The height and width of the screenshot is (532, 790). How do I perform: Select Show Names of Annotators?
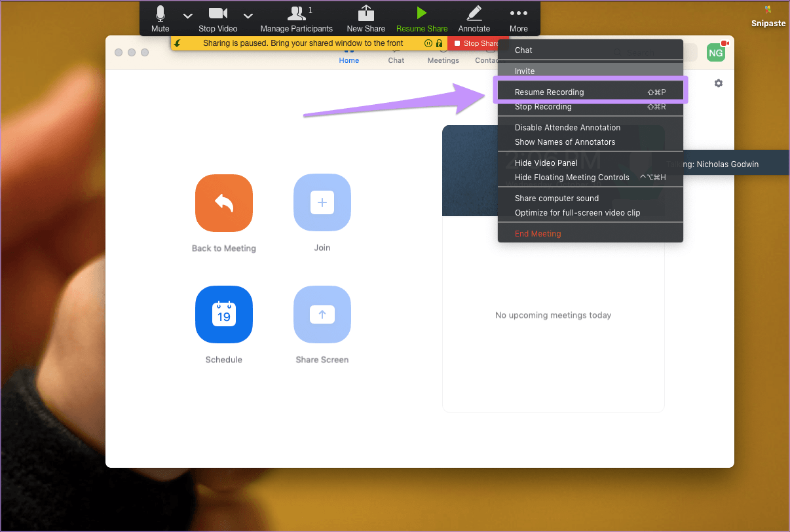[x=590, y=142]
